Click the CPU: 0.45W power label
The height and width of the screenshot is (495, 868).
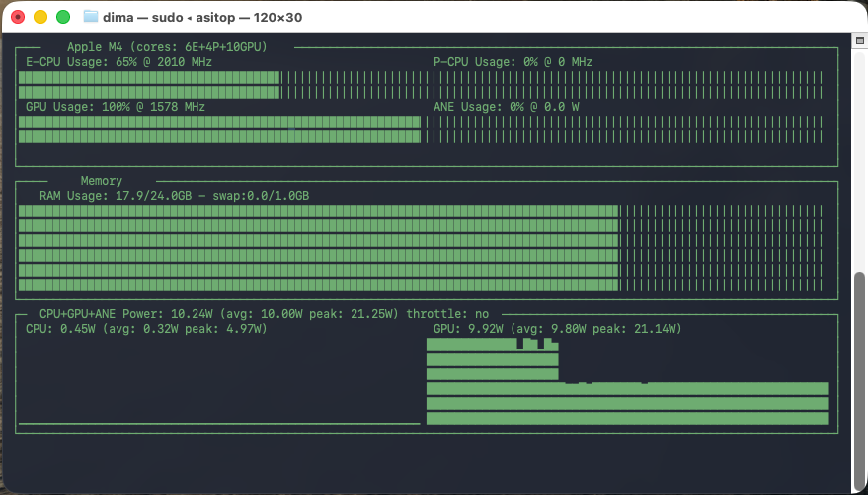pyautogui.click(x=146, y=329)
